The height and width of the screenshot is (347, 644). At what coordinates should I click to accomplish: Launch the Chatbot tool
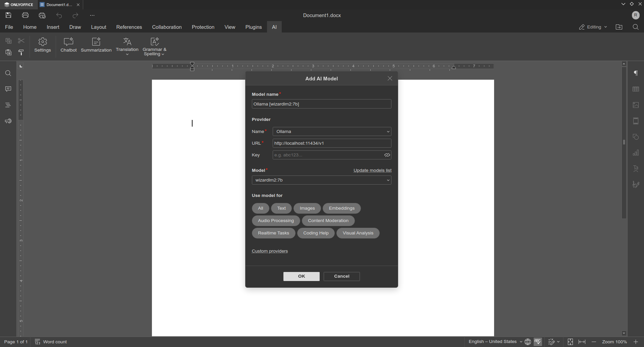pos(68,45)
